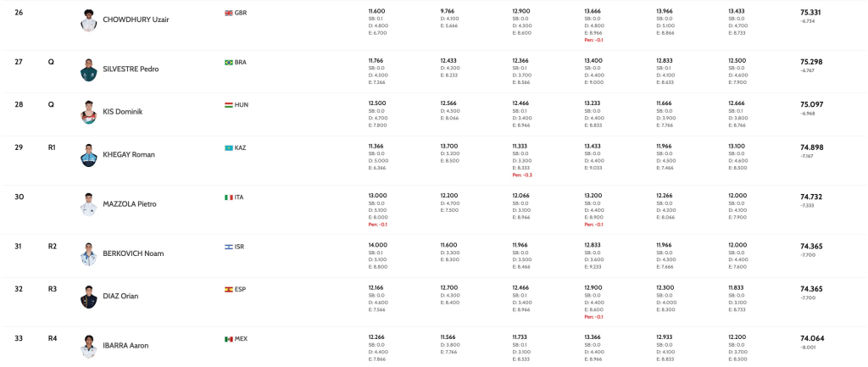Viewport: 868px width, 367px height.
Task: Click the Brazil flag icon
Action: click(228, 62)
